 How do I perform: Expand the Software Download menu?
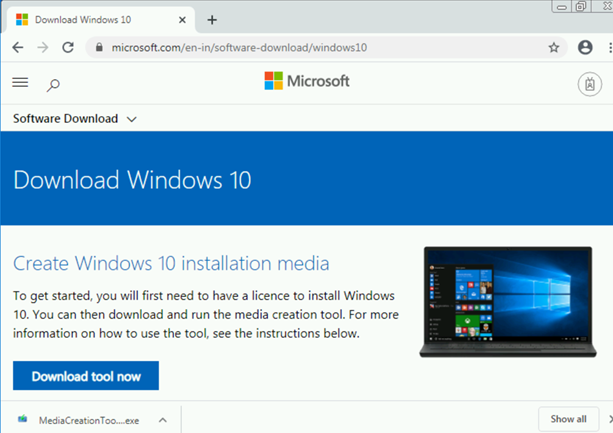[x=75, y=118]
